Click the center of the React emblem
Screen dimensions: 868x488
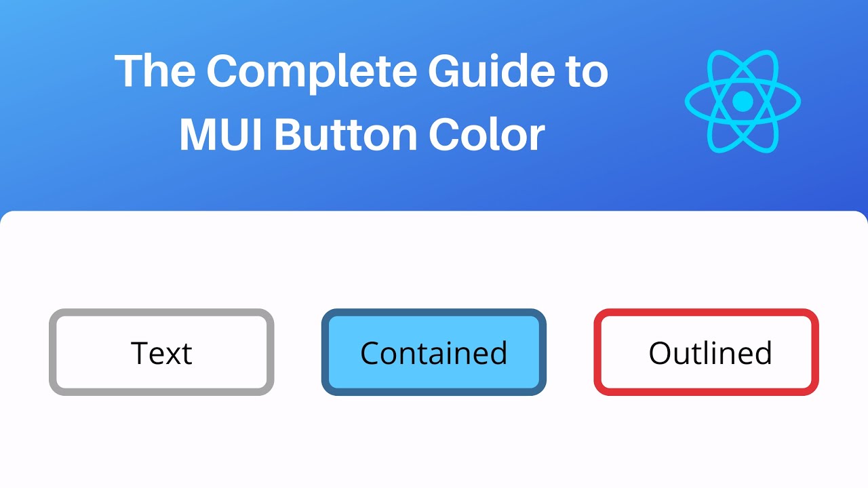[743, 102]
